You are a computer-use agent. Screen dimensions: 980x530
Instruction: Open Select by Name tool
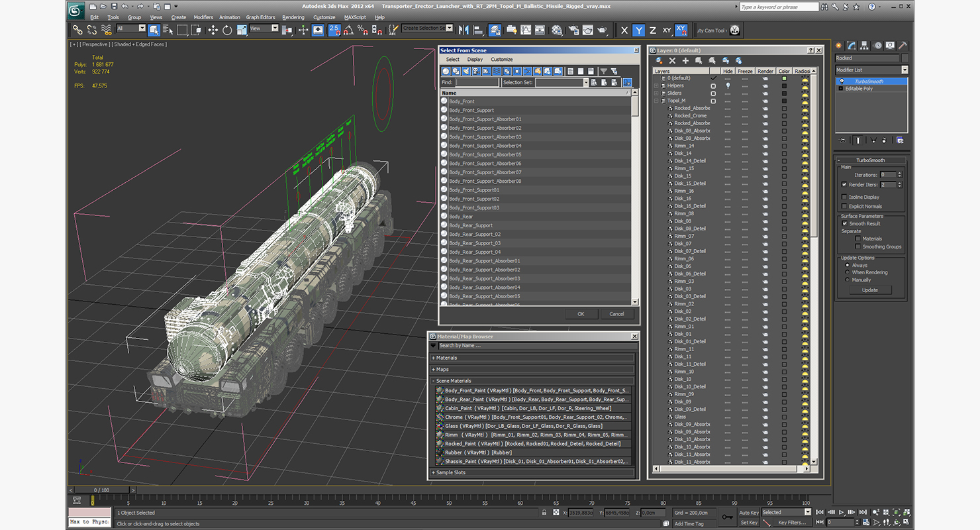tap(168, 30)
